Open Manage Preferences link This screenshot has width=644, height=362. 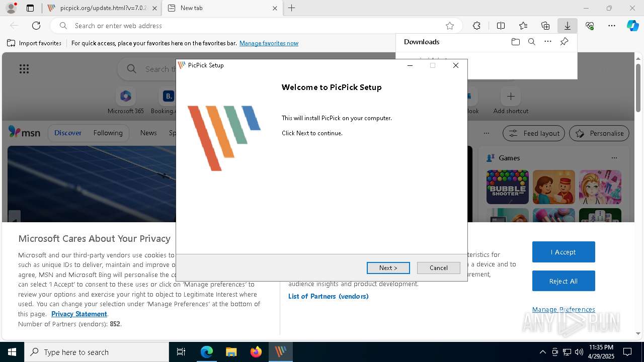[x=563, y=309]
